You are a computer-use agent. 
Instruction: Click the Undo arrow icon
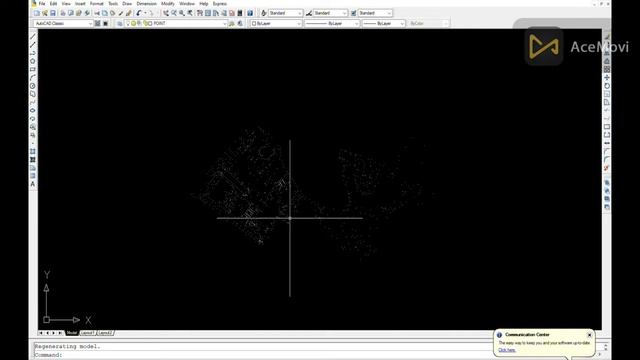[139, 13]
